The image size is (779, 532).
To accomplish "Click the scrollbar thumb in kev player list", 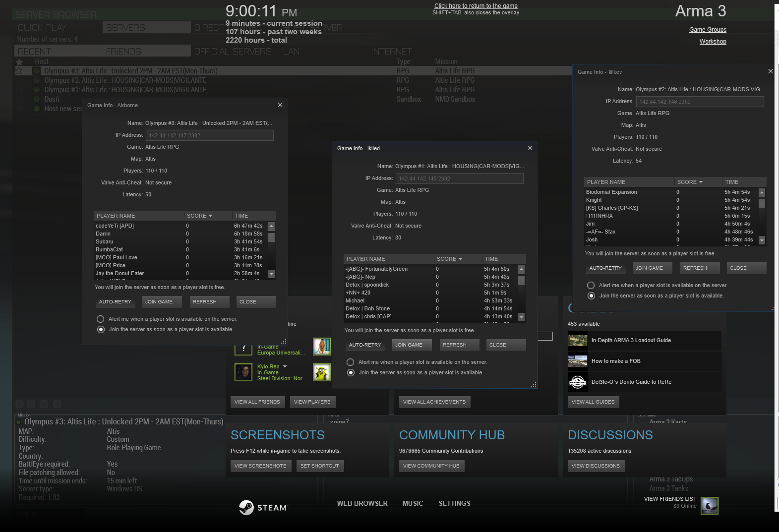I will pos(762,204).
